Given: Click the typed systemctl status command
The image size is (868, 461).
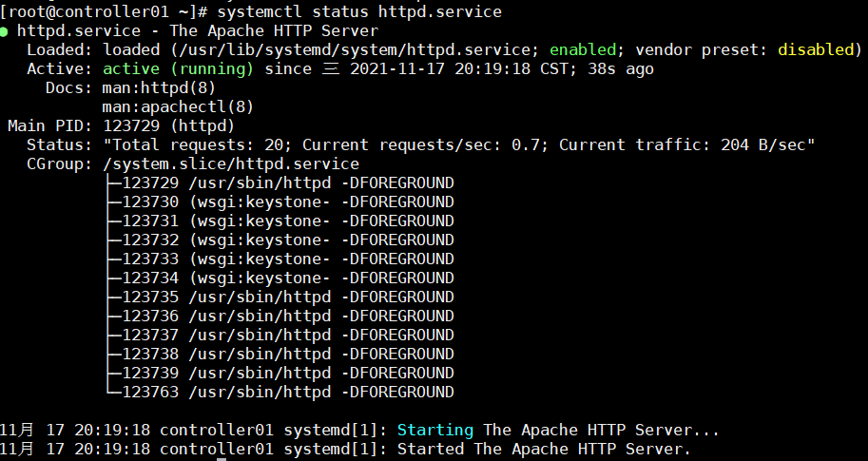Looking at the screenshot, I should pos(359,11).
